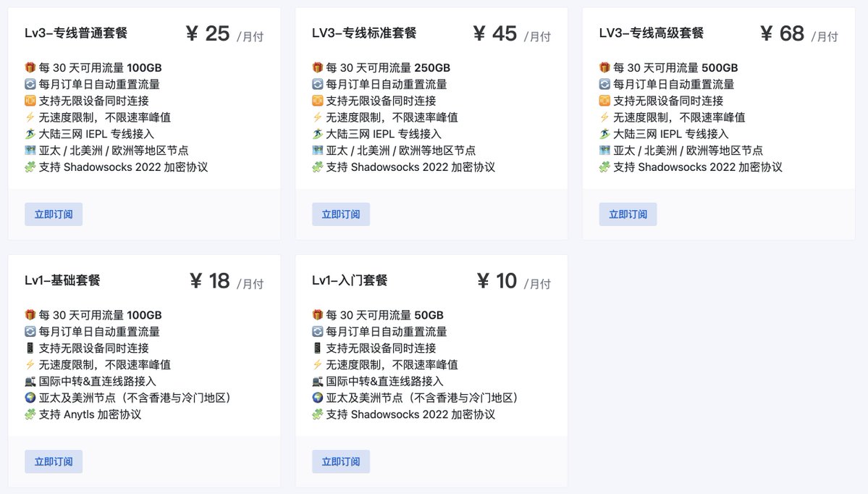Click the phone icon in Lv1-入门套餐 card

pos(317,348)
